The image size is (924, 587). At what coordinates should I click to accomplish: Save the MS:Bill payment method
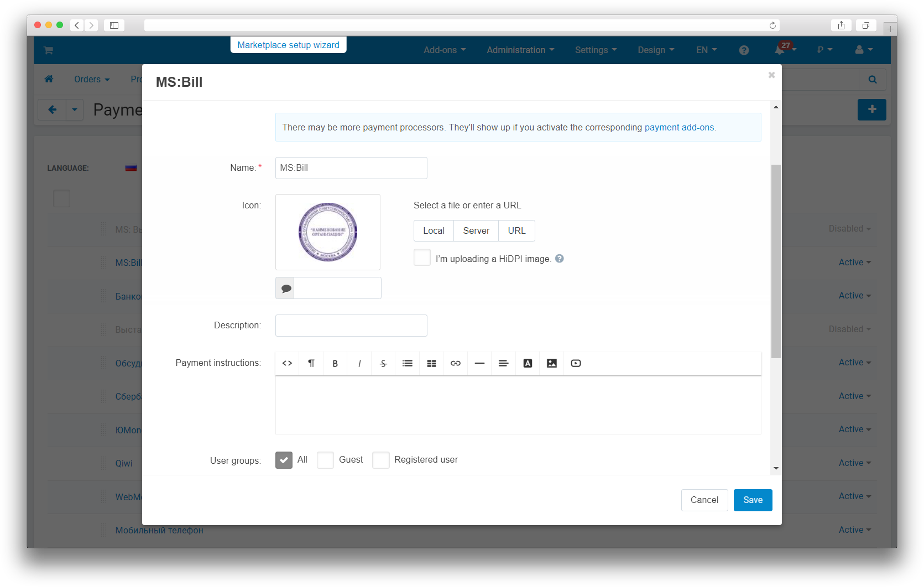pyautogui.click(x=753, y=500)
